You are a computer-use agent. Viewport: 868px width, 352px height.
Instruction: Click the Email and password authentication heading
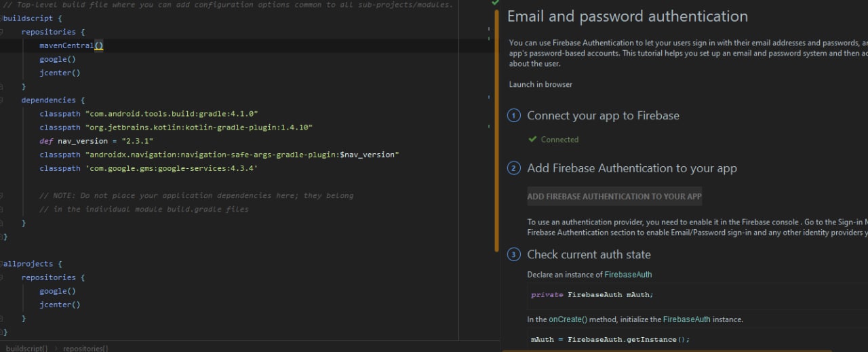pyautogui.click(x=627, y=16)
